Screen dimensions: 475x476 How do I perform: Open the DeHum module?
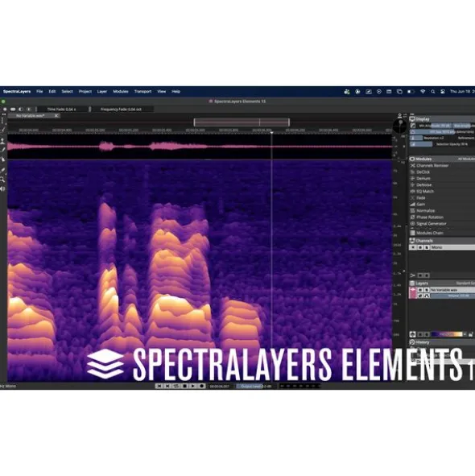(423, 178)
